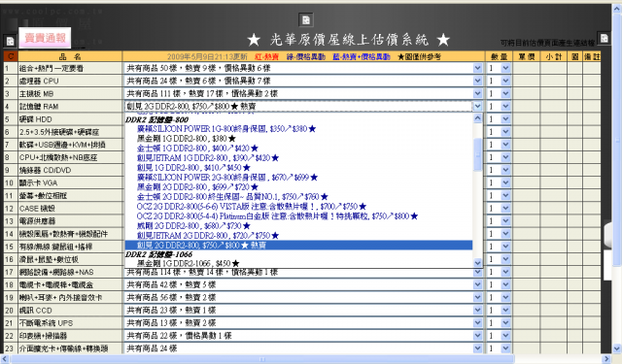The image size is (622, 364).
Task: Open quantity dropdown for 視訊 CCD row
Action: 505,311
